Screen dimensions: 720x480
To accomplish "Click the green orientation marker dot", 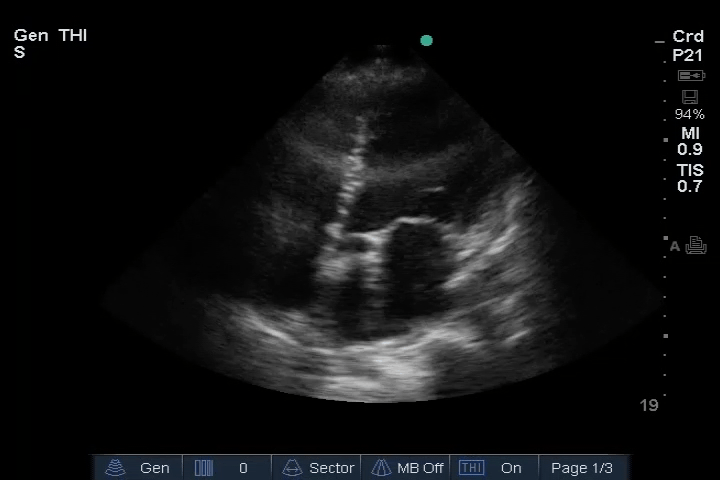I will pos(427,41).
